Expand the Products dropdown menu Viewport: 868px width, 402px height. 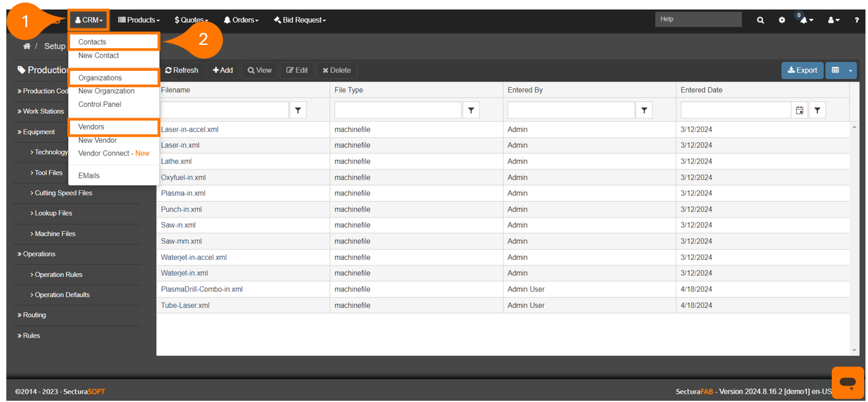pyautogui.click(x=138, y=20)
